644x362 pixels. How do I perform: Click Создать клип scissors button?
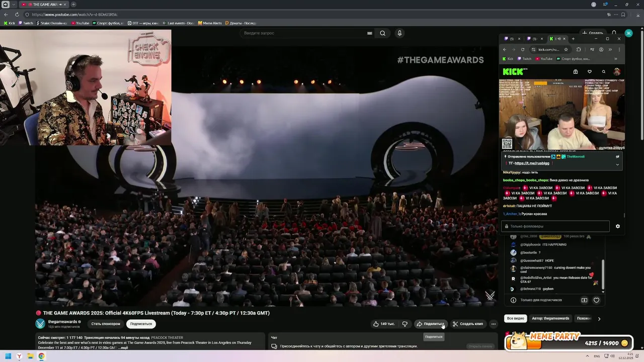(x=467, y=324)
